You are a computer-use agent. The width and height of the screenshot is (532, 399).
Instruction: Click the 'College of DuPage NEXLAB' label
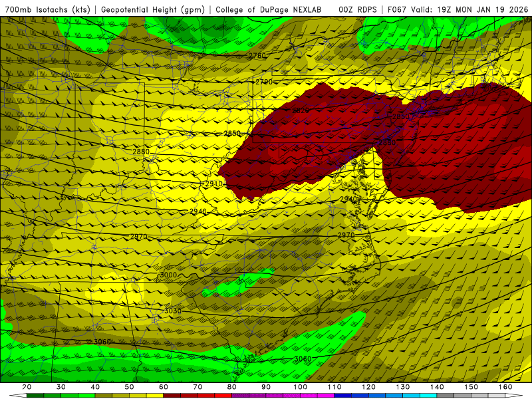pyautogui.click(x=269, y=9)
